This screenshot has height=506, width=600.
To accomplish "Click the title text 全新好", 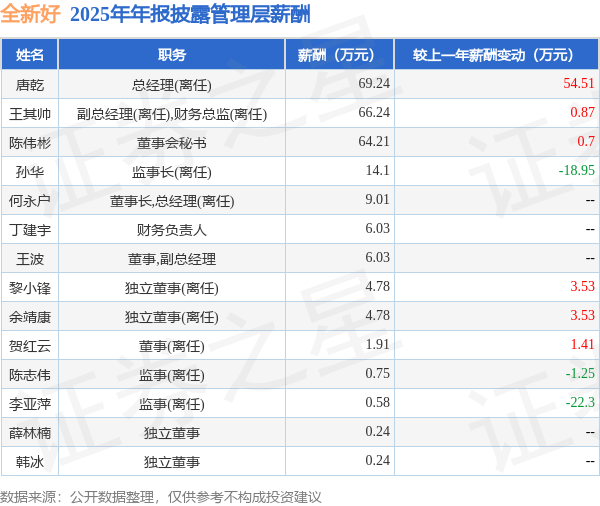I will pos(30,14).
